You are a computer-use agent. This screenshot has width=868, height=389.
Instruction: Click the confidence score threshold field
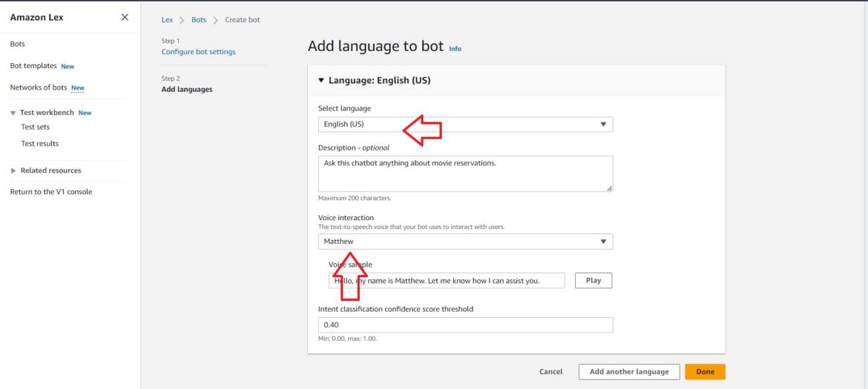click(465, 325)
